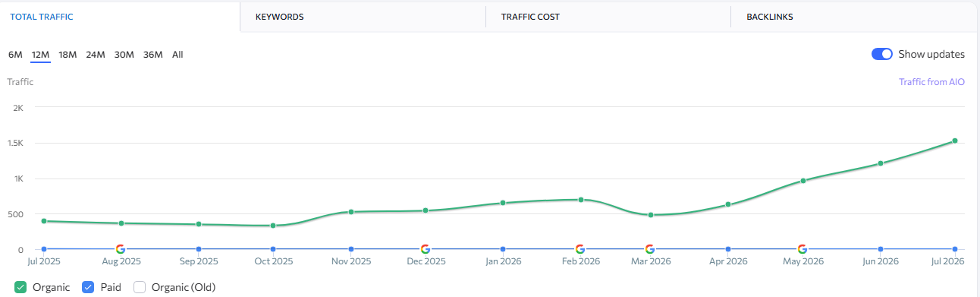Click the Apr 2026 x-axis label
This screenshot has width=980, height=297.
pyautogui.click(x=728, y=261)
